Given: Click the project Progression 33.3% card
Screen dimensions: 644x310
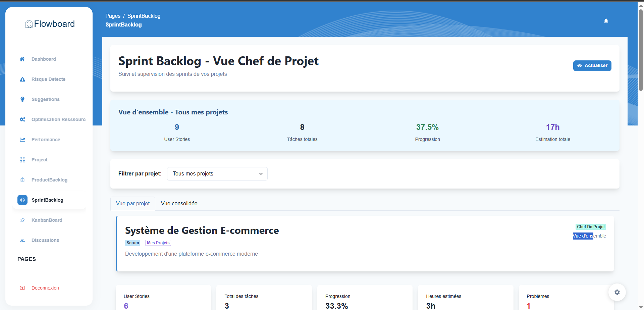Looking at the screenshot, I should click(x=365, y=298).
